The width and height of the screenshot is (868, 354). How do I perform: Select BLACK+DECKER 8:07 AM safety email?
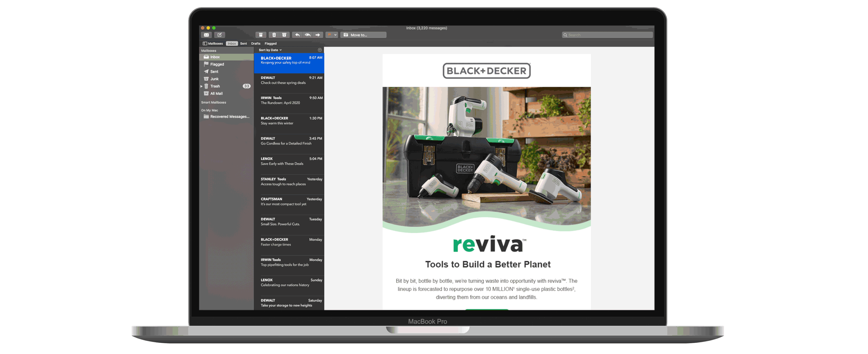pos(289,63)
